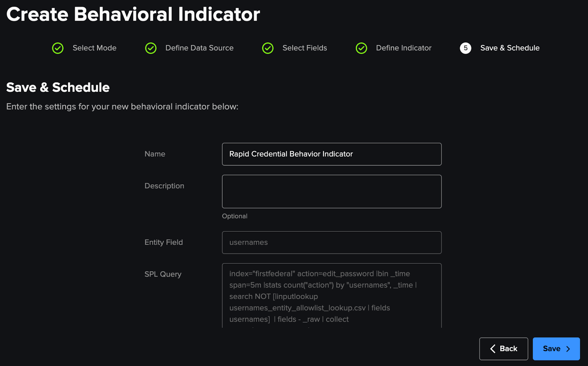Open the Select Mode wizard step
Viewport: 588px width, 366px height.
coord(94,48)
